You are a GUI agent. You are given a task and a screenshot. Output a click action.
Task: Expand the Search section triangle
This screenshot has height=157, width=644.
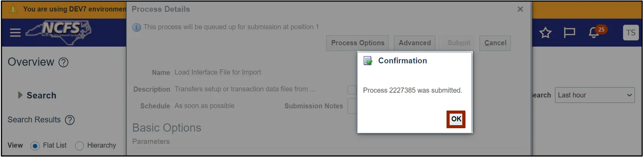20,95
